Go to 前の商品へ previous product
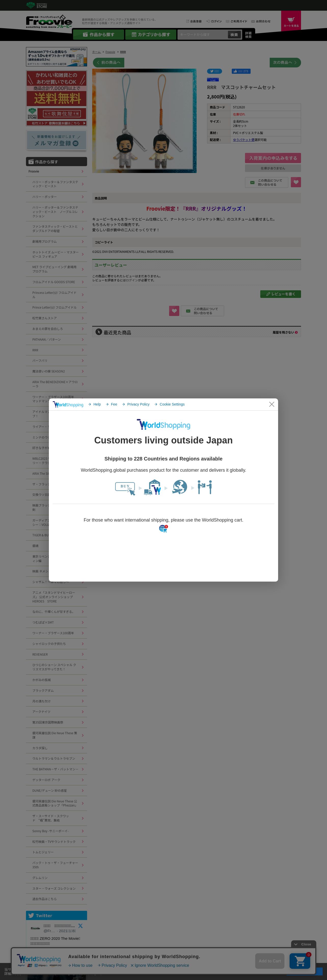Screen dimensions: 327x980 coord(108,62)
